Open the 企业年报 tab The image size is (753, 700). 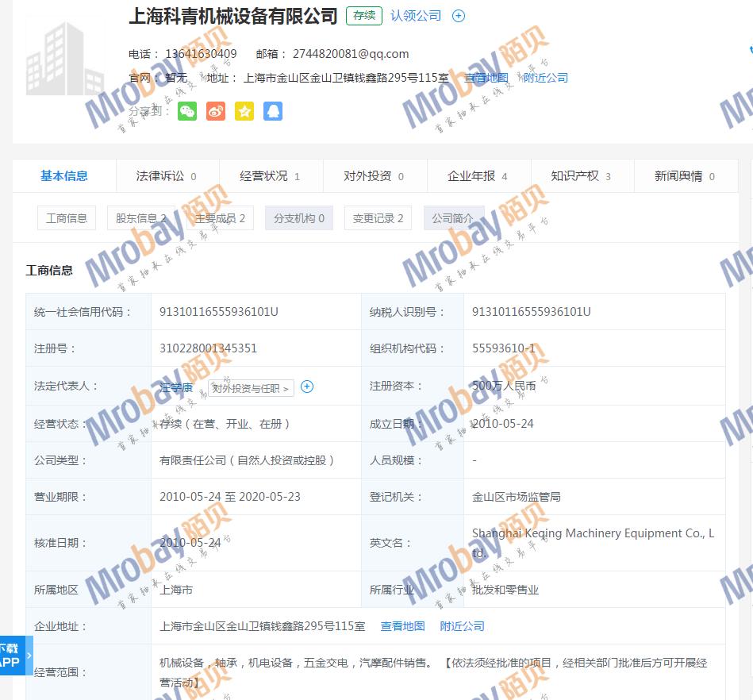click(477, 176)
